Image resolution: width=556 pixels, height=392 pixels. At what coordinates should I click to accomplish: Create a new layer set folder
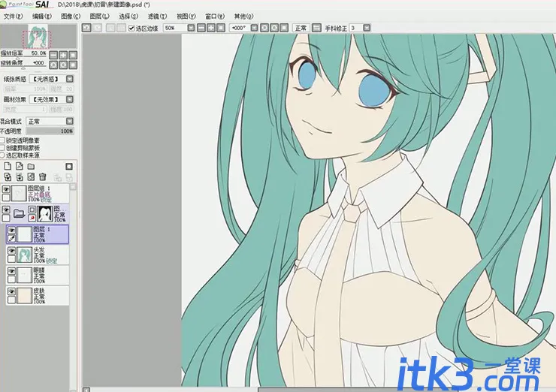coord(31,166)
